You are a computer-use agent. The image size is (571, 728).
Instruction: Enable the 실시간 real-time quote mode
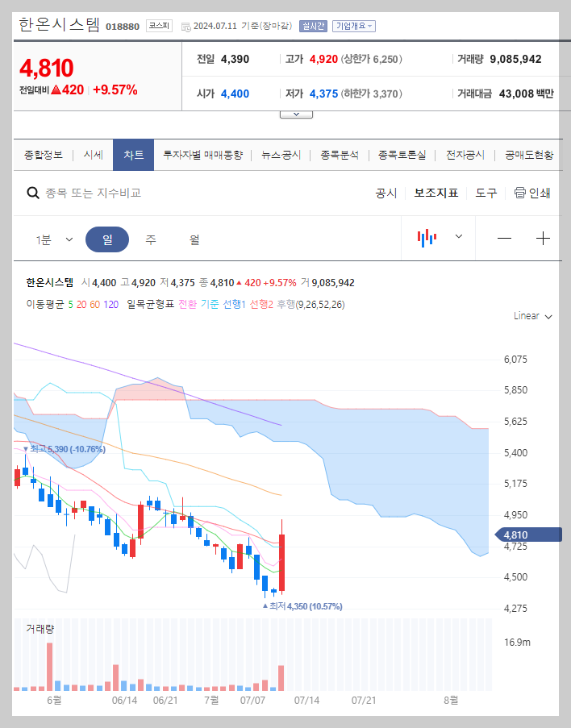click(x=313, y=26)
